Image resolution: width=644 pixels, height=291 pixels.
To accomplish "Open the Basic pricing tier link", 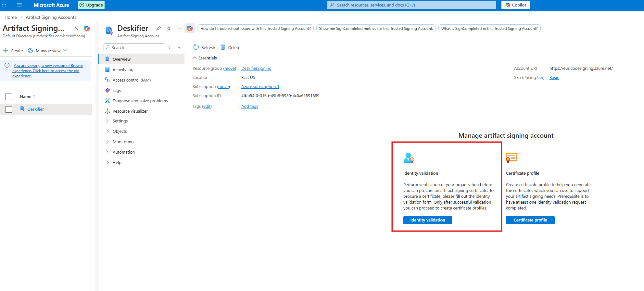I will 554,78.
